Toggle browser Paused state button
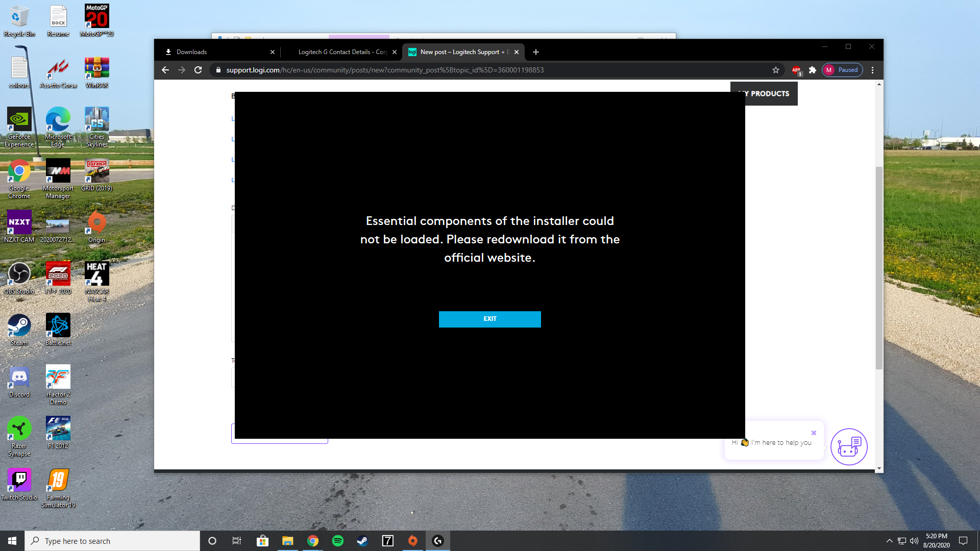Screen dimensions: 980x551 coord(841,70)
